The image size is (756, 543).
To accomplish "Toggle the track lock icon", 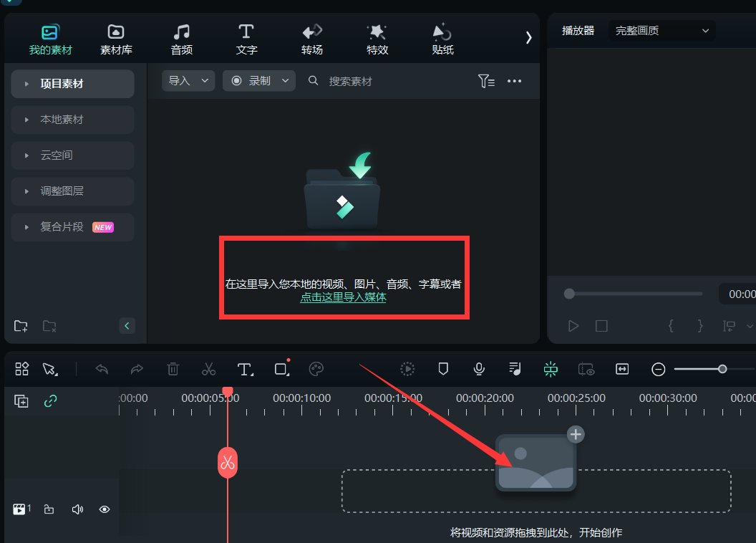I will pyautogui.click(x=48, y=509).
